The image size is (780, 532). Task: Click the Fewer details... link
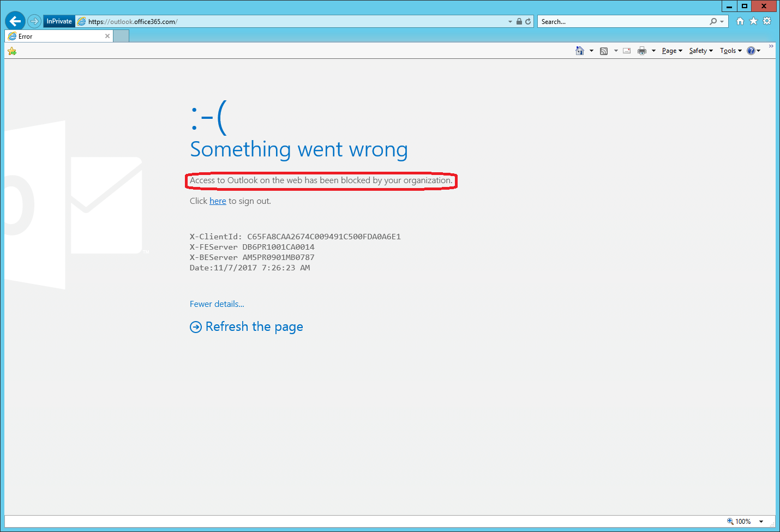click(x=217, y=304)
